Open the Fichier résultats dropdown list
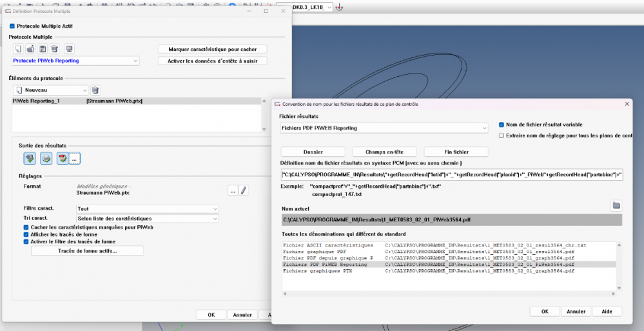Viewport: 644px width, 331px height. [x=384, y=128]
